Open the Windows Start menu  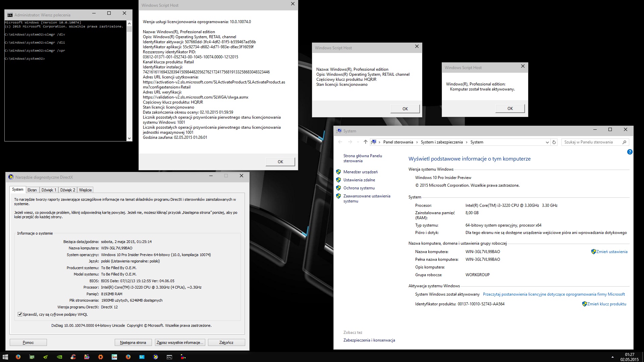(x=5, y=357)
